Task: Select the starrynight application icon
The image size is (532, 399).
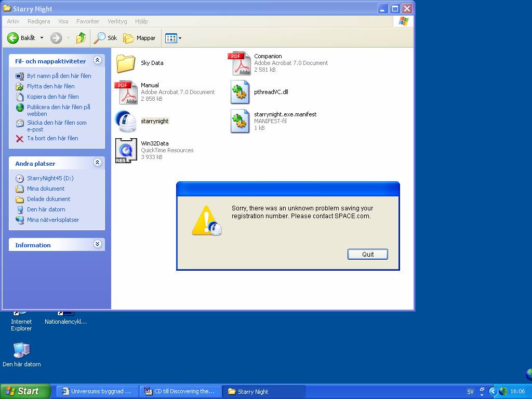Action: [126, 121]
